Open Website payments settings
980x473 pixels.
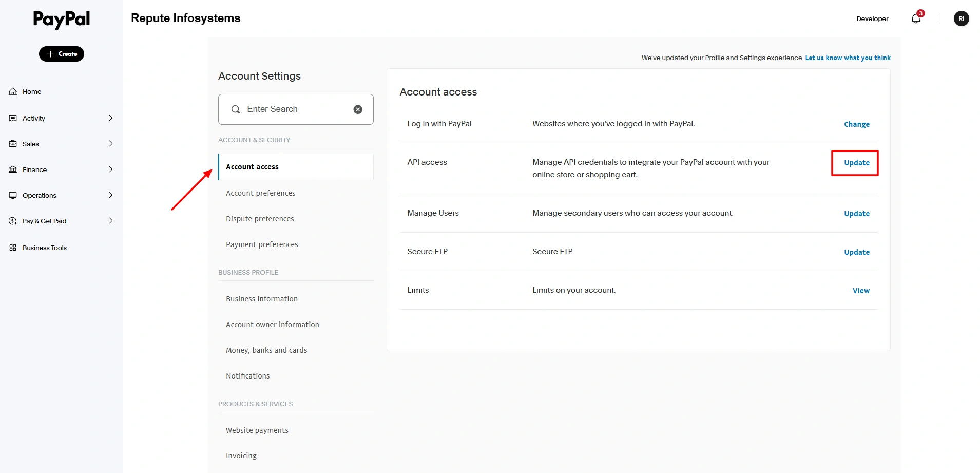(x=257, y=430)
